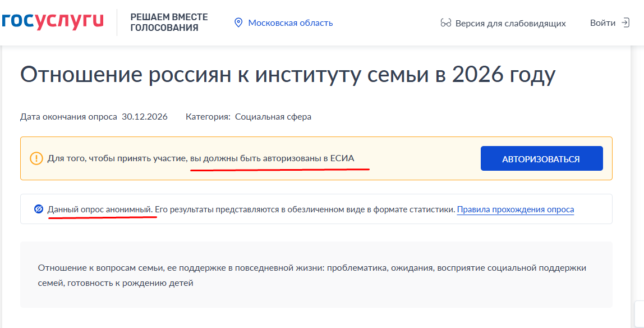Click the survey end date 30.12.2026

145,117
